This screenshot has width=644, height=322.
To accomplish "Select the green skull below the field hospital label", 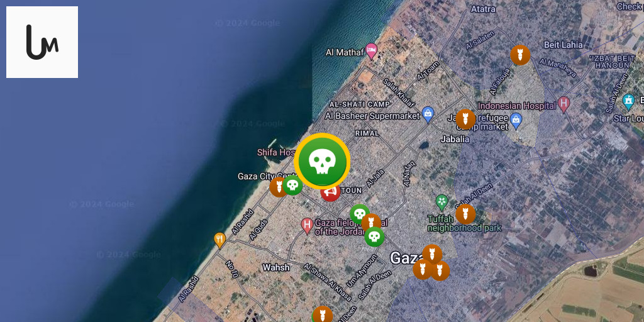I will (x=374, y=237).
